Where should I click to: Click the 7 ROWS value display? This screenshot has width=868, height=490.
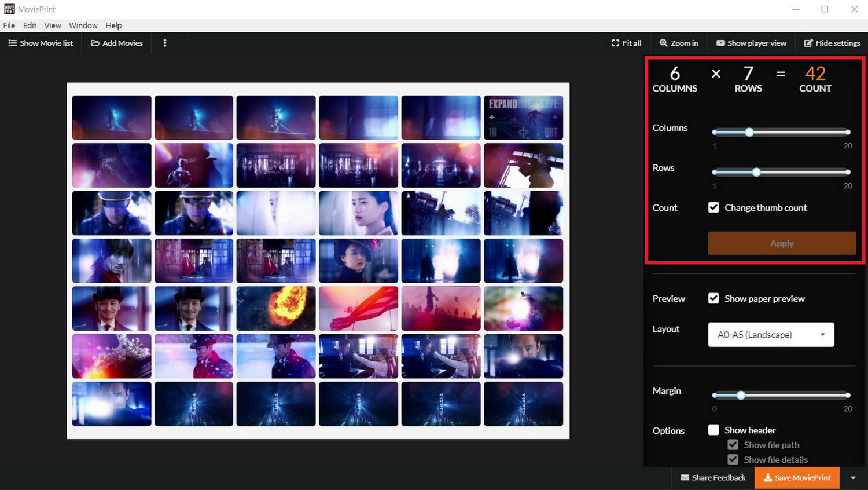pos(748,78)
